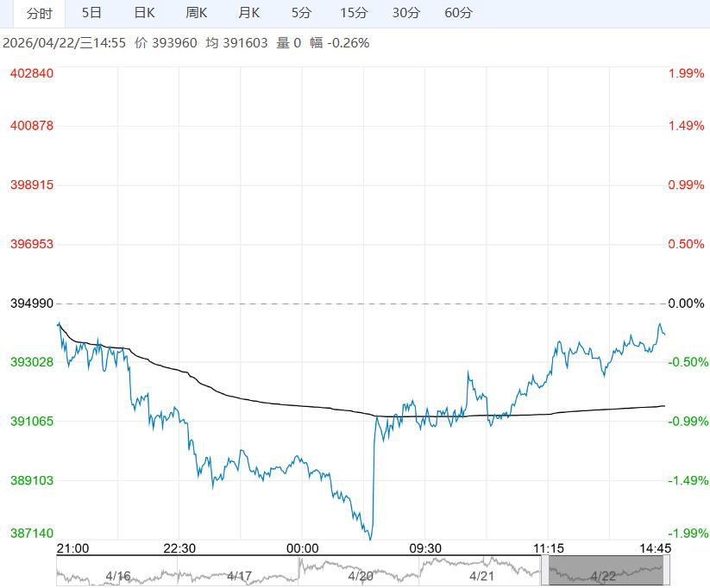Screen dimensions: 710x588
Task: Pick the 4/21 segment in the mini timeline
Action: click(481, 574)
